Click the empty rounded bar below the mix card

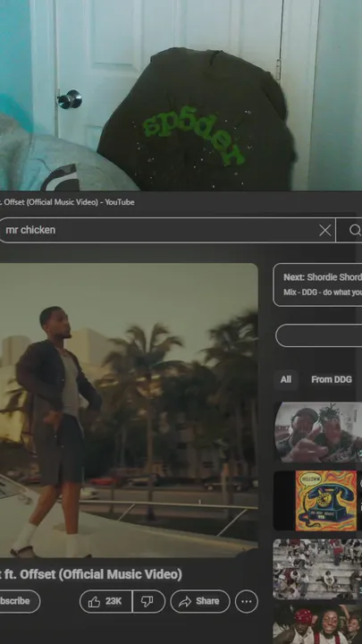(319, 335)
